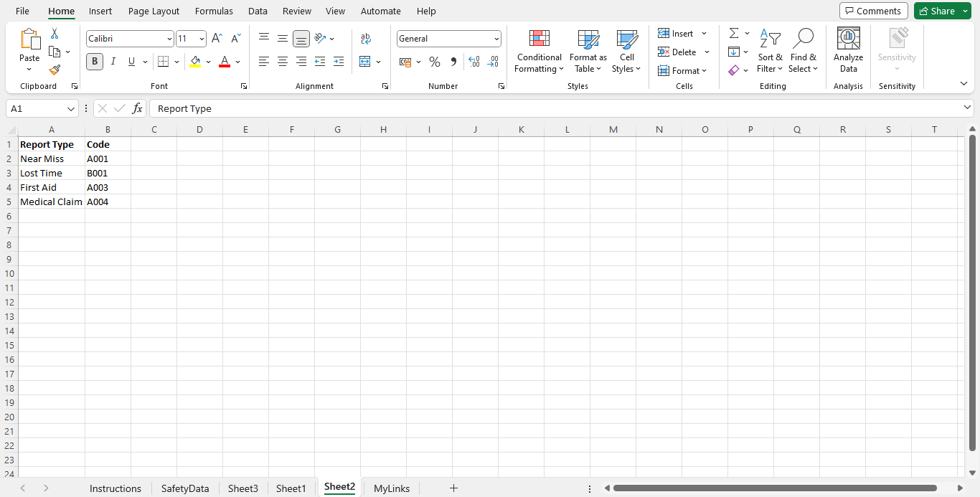Click the AutoSum icon
Screen dimensions: 980x497
(x=734, y=32)
